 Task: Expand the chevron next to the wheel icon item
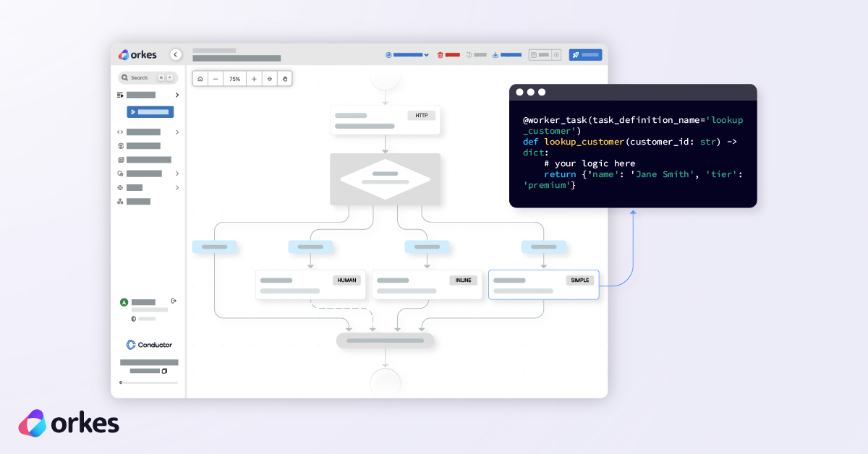(177, 187)
